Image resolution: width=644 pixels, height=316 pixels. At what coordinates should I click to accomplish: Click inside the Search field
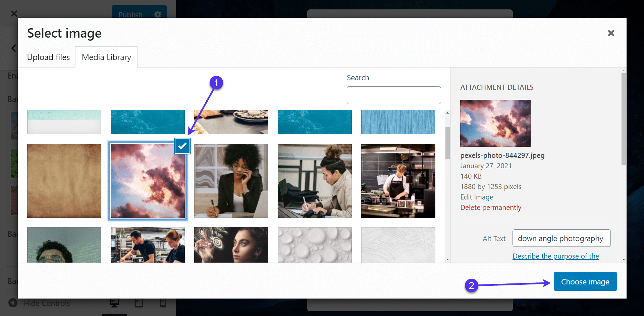[x=393, y=95]
